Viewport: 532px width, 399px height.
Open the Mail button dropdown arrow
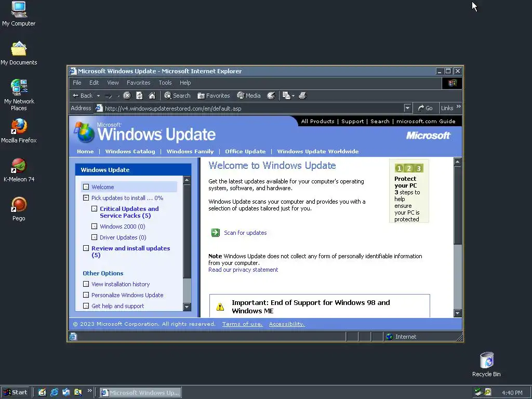pos(293,96)
